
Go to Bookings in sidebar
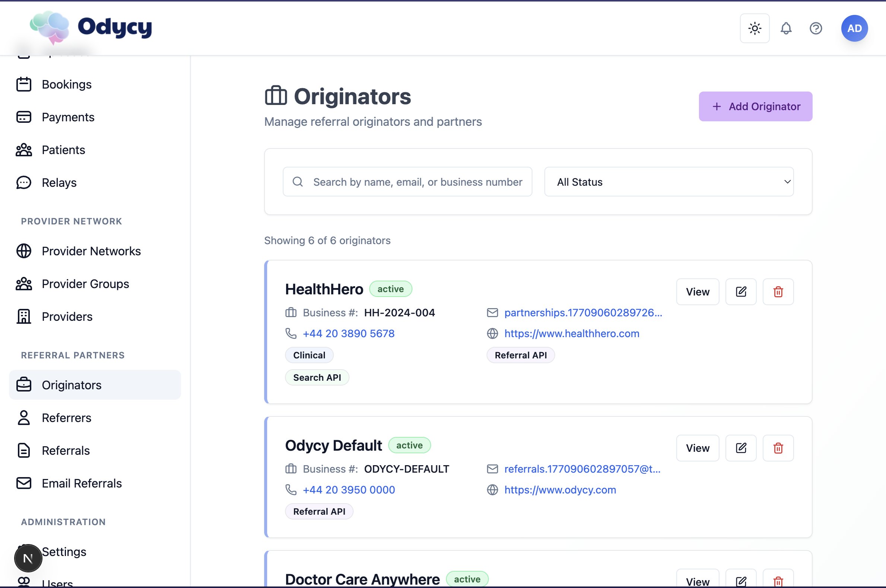[x=66, y=84]
